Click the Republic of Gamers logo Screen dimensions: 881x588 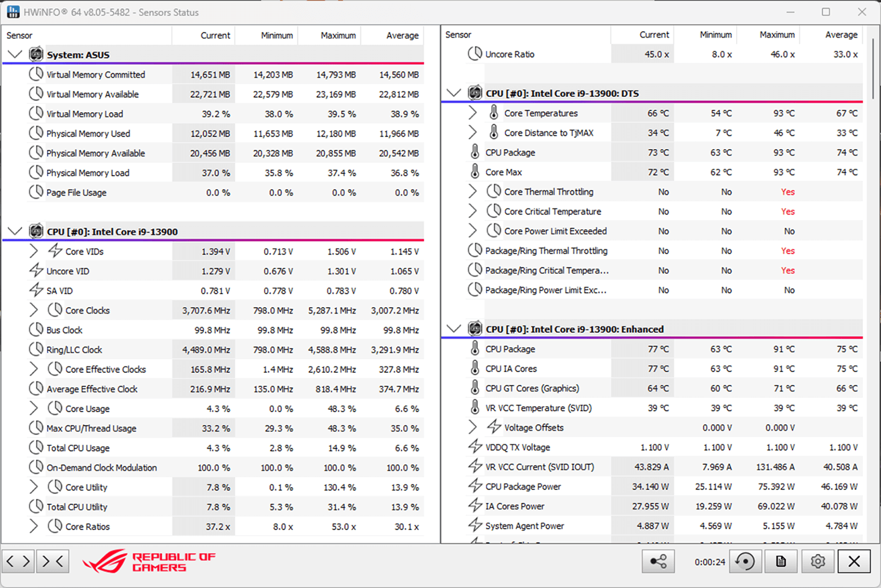(150, 561)
